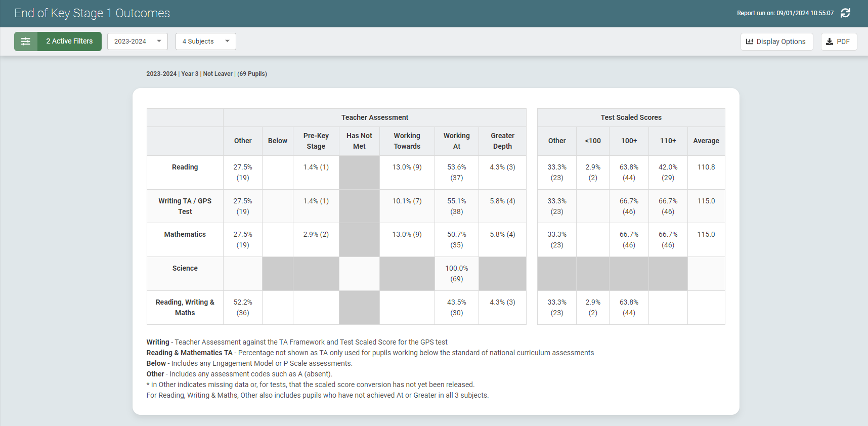Select Writing TA / GPS Test row header
The height and width of the screenshot is (426, 868).
[185, 206]
